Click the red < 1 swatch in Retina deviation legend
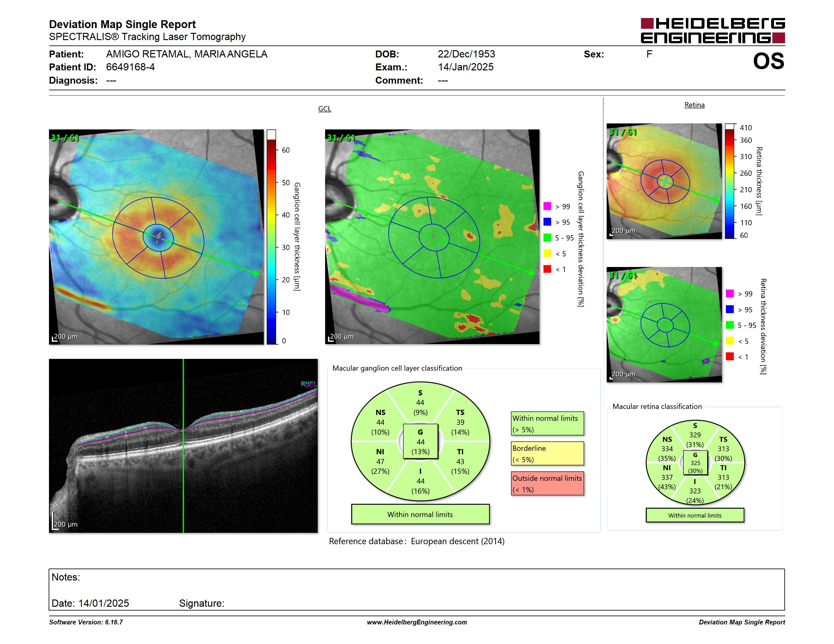The image size is (834, 644). tap(730, 356)
